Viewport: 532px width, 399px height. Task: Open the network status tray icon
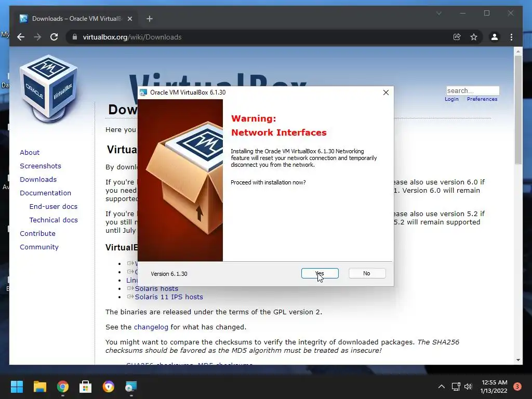coord(456,387)
